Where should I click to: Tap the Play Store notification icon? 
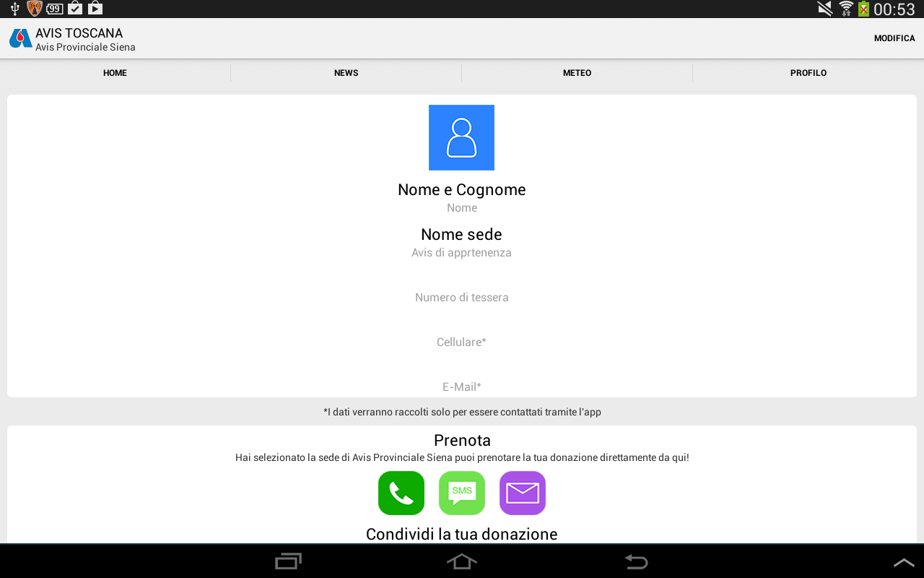pyautogui.click(x=95, y=9)
